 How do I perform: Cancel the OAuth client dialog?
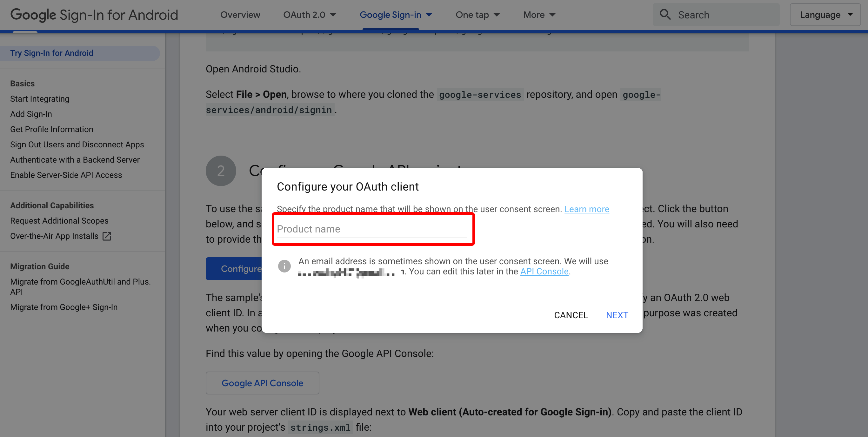pos(571,315)
